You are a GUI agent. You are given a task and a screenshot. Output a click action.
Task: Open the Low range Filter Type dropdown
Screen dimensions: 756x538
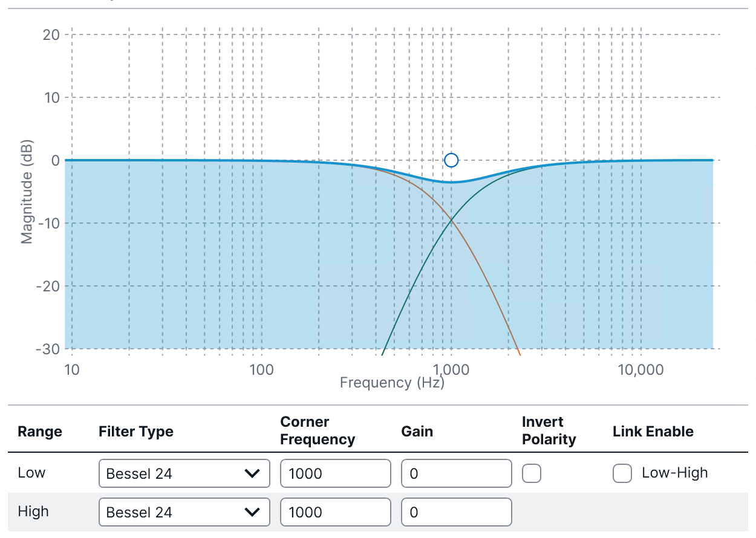tap(184, 473)
